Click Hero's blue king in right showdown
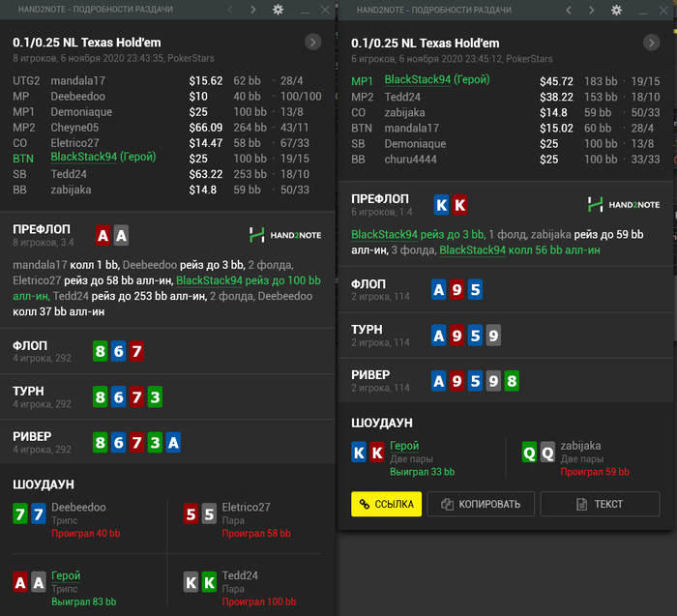Viewport: 677px width, 616px height. click(359, 453)
